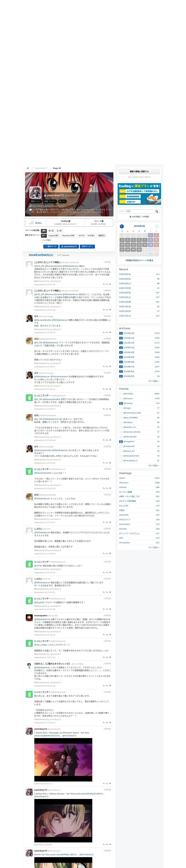Screen dimensions: 186x868
Task: Select the OR検索 radio button
Action: pyautogui.click(x=141, y=217)
